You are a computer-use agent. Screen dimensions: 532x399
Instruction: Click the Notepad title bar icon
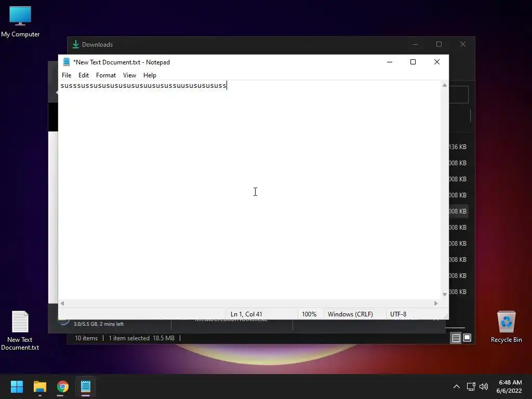click(66, 62)
